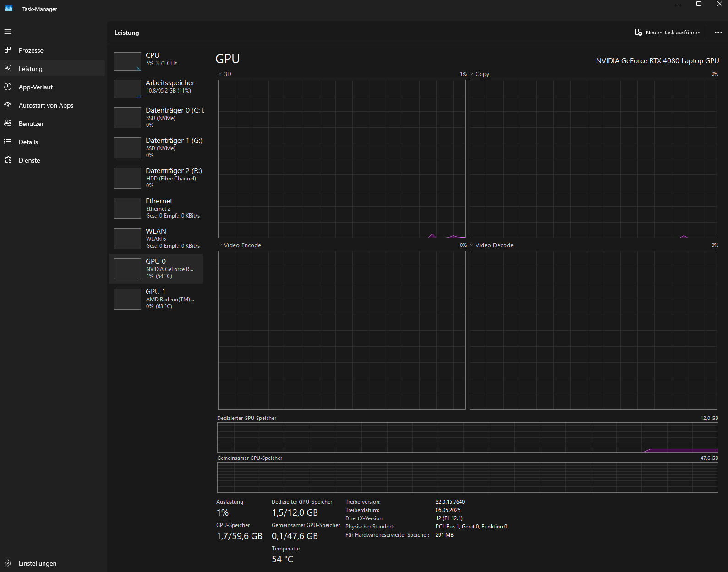Click the Task-Manager app icon in title bar
The image size is (728, 572).
click(9, 8)
